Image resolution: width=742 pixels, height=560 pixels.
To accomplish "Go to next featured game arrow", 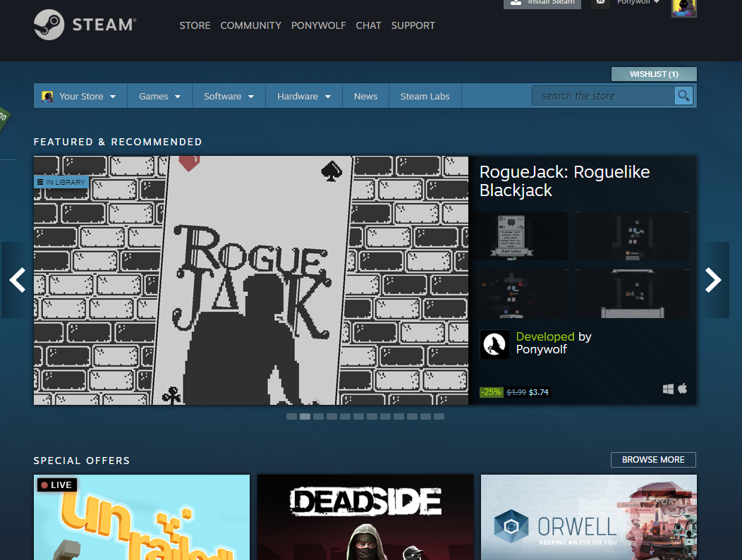I will 712,280.
